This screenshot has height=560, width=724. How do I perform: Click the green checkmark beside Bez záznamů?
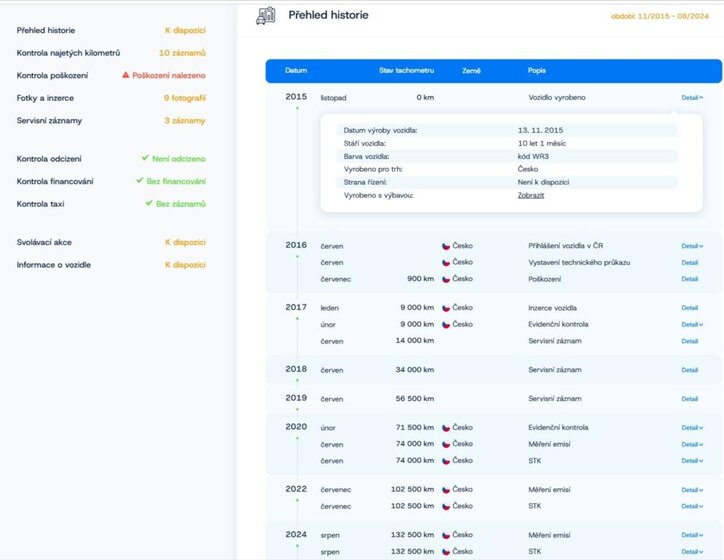(x=149, y=204)
